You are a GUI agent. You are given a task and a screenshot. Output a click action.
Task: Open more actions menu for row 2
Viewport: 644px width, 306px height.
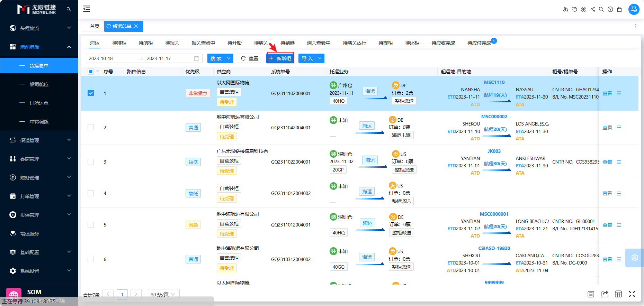click(619, 128)
